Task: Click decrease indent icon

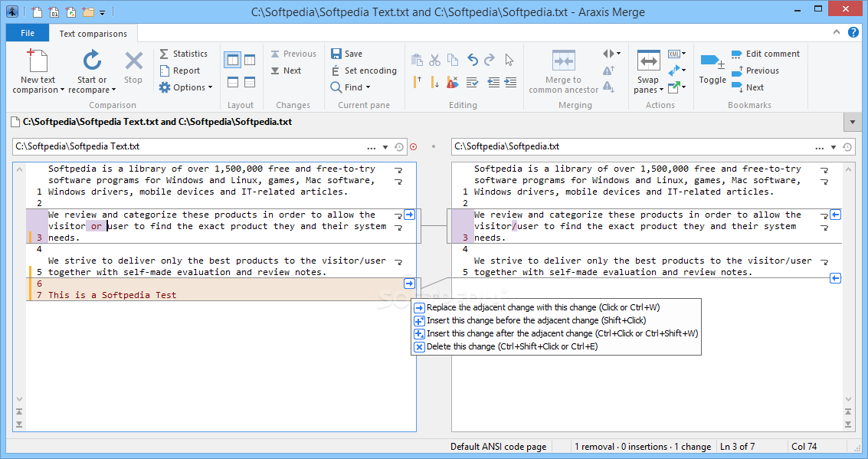Action: (x=493, y=83)
